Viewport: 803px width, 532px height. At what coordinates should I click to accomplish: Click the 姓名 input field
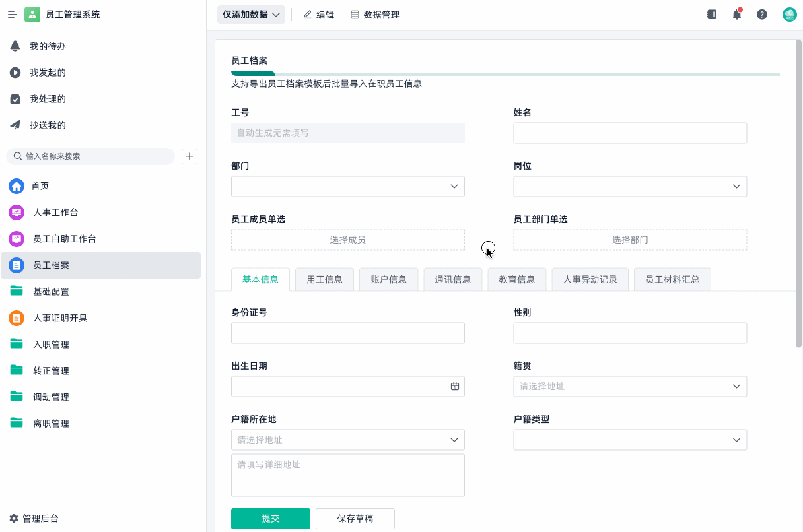[630, 133]
